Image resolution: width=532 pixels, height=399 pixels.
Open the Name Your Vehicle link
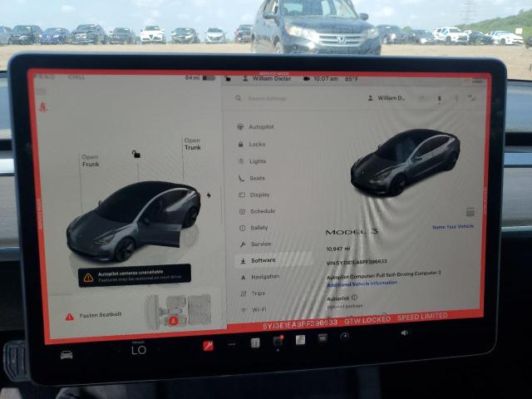[453, 227]
